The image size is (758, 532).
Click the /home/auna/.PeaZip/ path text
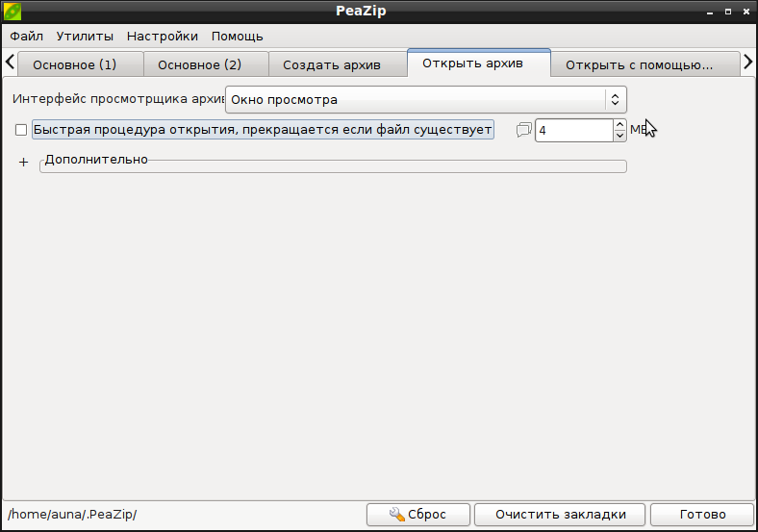pos(72,514)
